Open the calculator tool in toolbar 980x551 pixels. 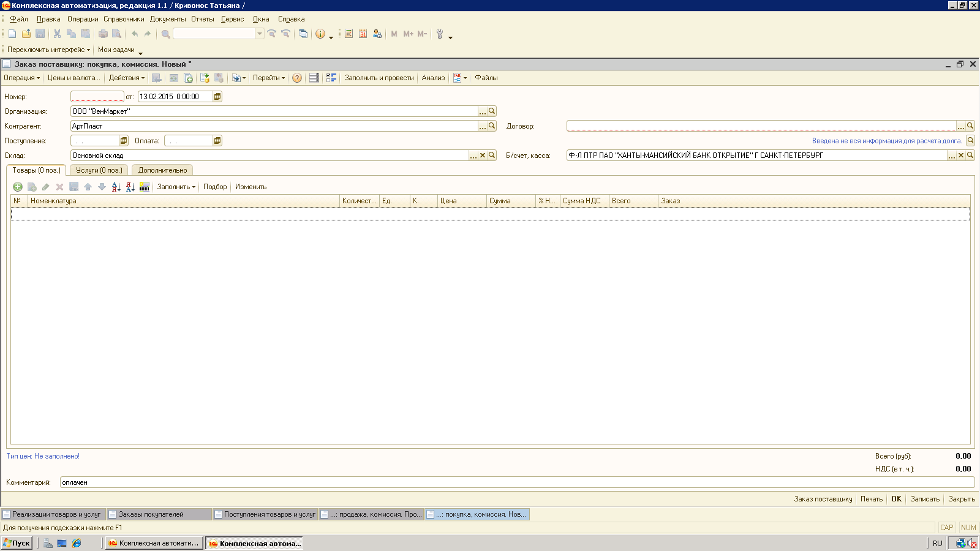point(349,34)
